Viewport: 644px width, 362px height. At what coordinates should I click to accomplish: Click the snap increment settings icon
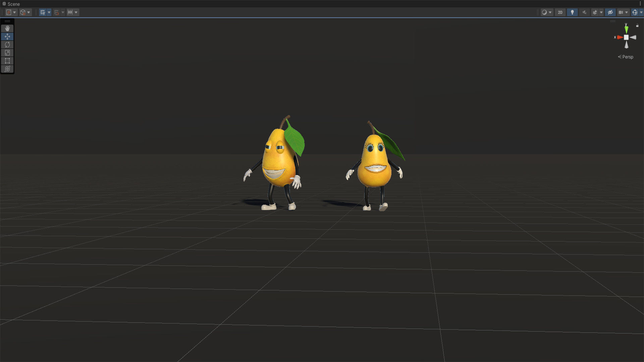coord(70,12)
